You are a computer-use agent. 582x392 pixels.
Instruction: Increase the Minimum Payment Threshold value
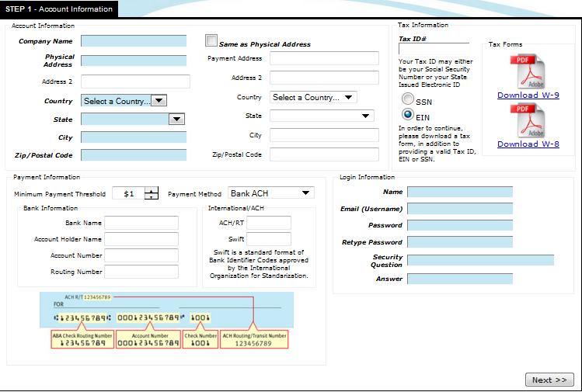pyautogui.click(x=152, y=190)
